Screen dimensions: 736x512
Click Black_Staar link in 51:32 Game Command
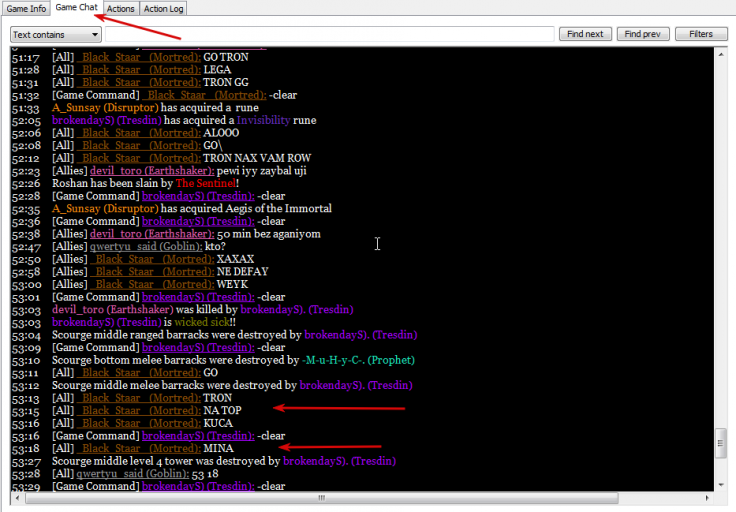(x=204, y=95)
